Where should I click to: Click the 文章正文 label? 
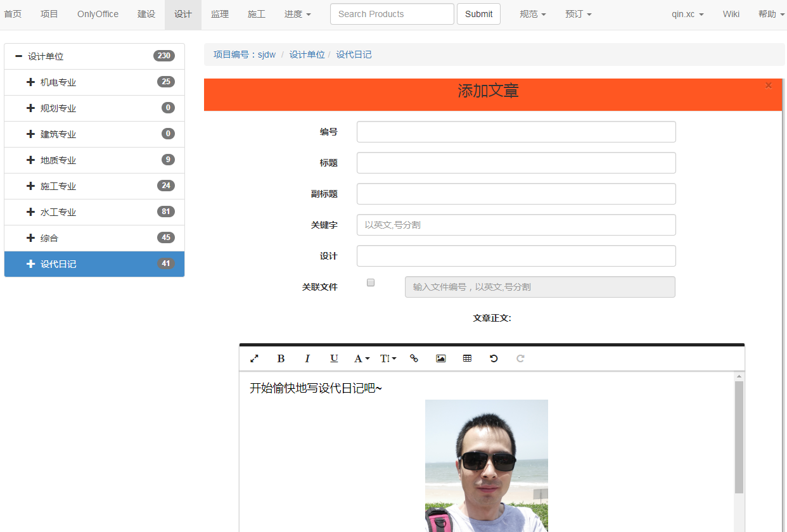[x=492, y=318]
